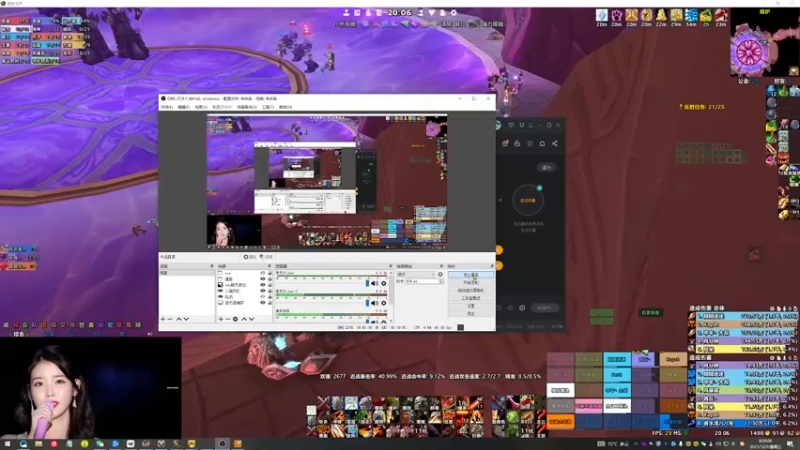Image resolution: width=800 pixels, height=450 pixels.
Task: Remove selected source with minus icon
Action: [x=228, y=319]
